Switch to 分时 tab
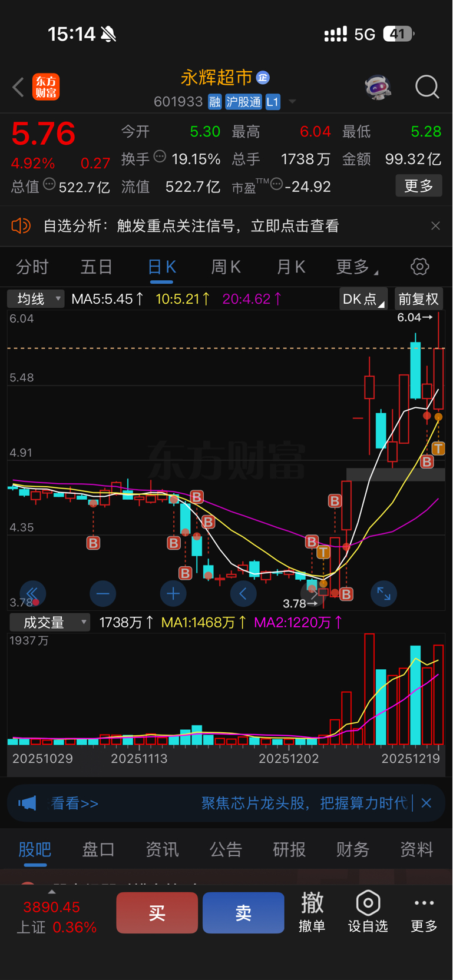Screen dimensions: 453x980 pyautogui.click(x=32, y=267)
